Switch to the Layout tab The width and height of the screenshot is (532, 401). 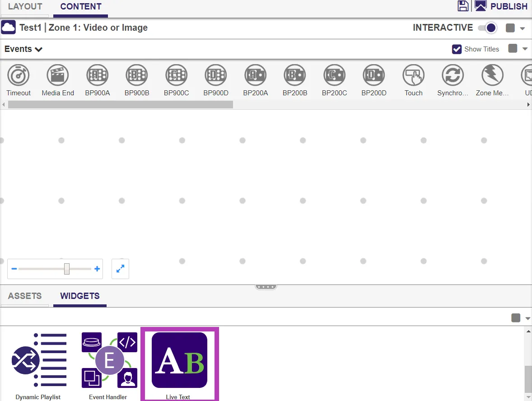[25, 6]
